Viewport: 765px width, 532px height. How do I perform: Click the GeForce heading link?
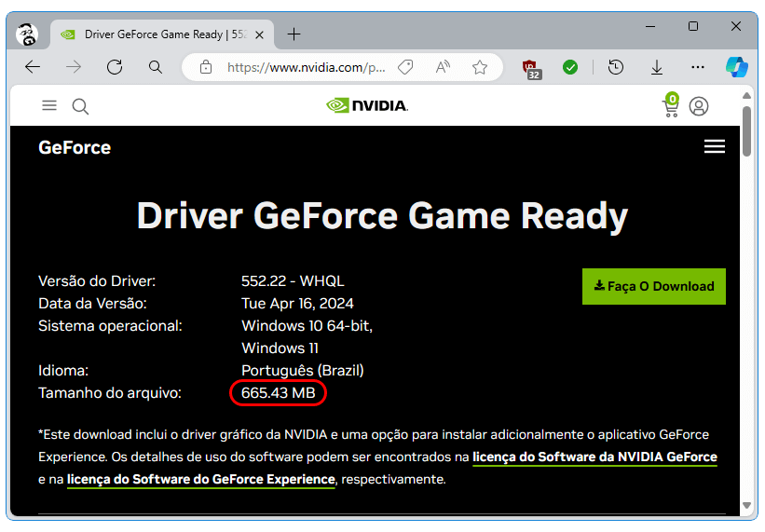(x=75, y=148)
